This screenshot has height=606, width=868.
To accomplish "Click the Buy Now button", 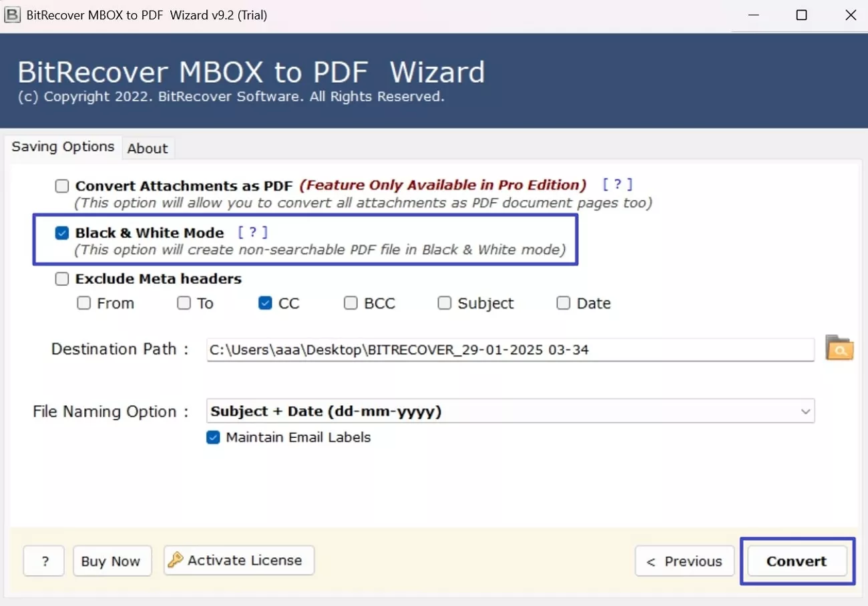I will pyautogui.click(x=112, y=561).
